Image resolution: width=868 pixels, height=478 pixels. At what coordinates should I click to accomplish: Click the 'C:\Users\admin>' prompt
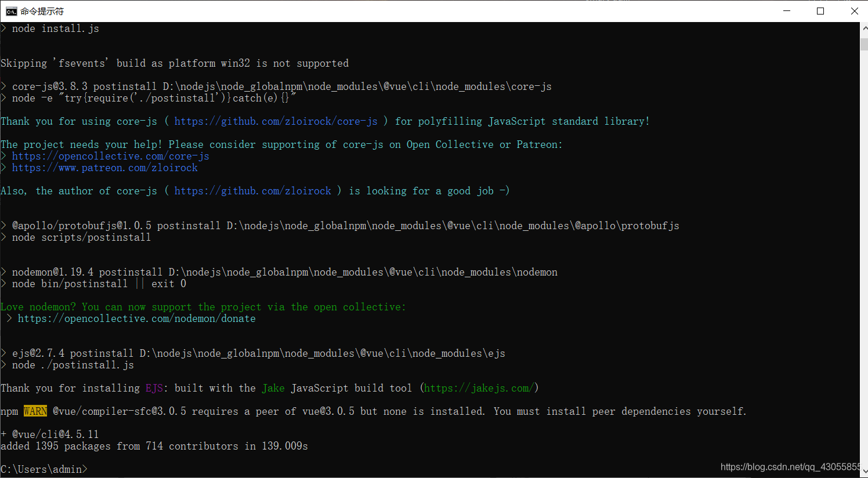44,469
